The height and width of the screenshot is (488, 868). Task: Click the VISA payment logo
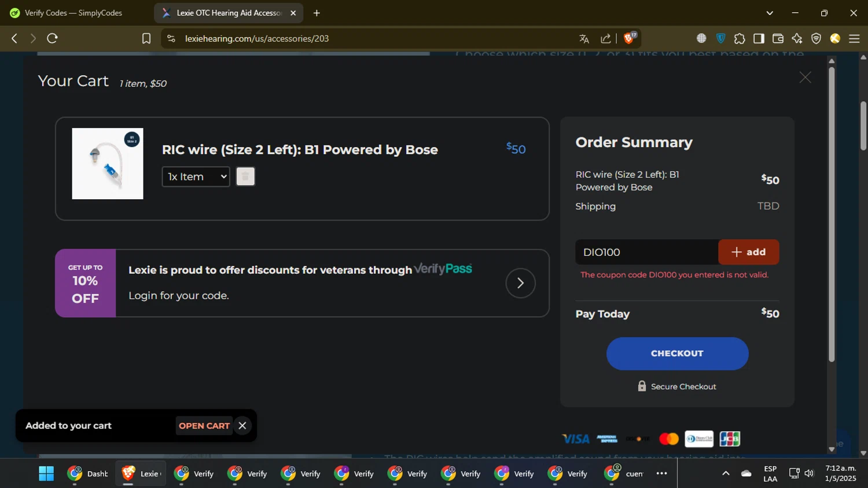(x=576, y=439)
